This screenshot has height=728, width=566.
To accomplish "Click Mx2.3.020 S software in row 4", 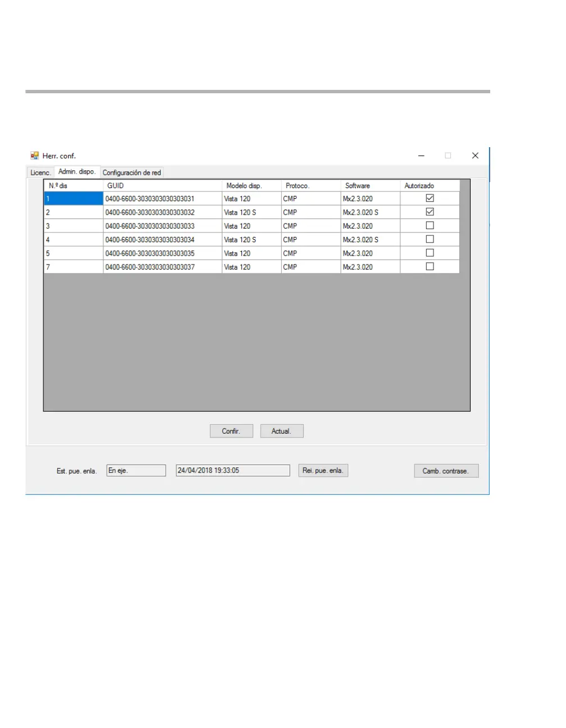I will pos(371,239).
